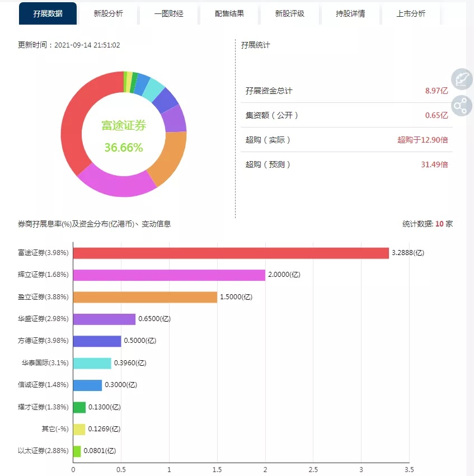Click the 辉立证券(1.68%) axis label
Screen dimensions: 474x476
click(x=43, y=275)
